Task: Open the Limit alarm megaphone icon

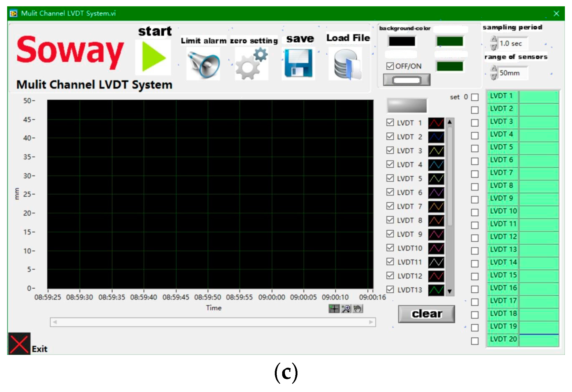Action: [203, 64]
